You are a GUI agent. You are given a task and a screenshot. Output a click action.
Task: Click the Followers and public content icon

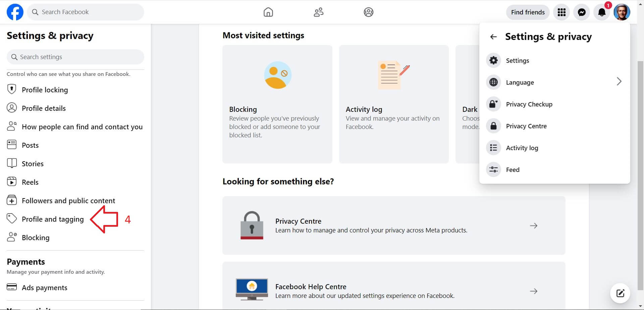(x=12, y=200)
